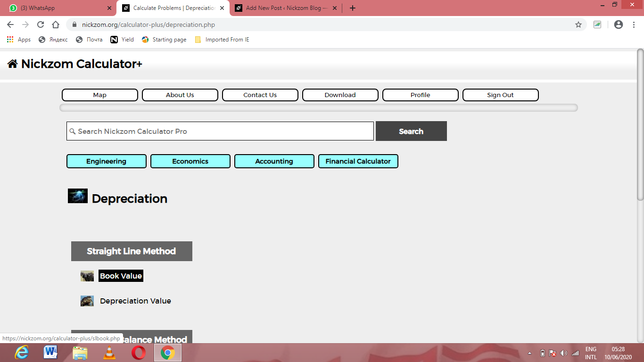Reload the page using the refresh icon
The height and width of the screenshot is (362, 644).
(41, 25)
